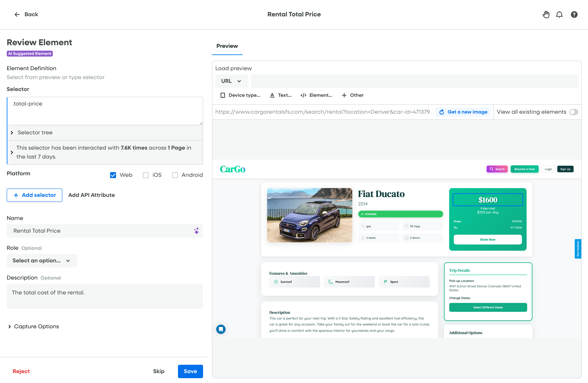
Task: Click the Reject link
Action: tap(21, 371)
